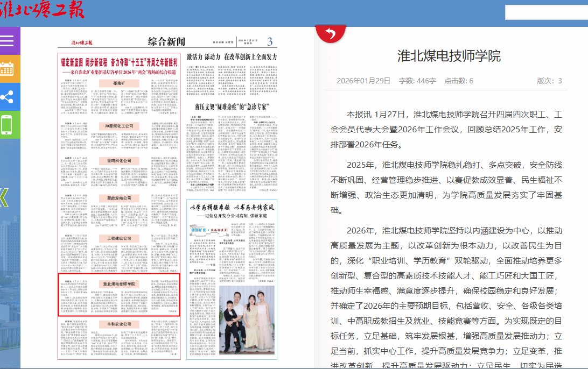The image size is (588, 369).
Task: Open the 祁南矿 article section
Action: point(118,84)
